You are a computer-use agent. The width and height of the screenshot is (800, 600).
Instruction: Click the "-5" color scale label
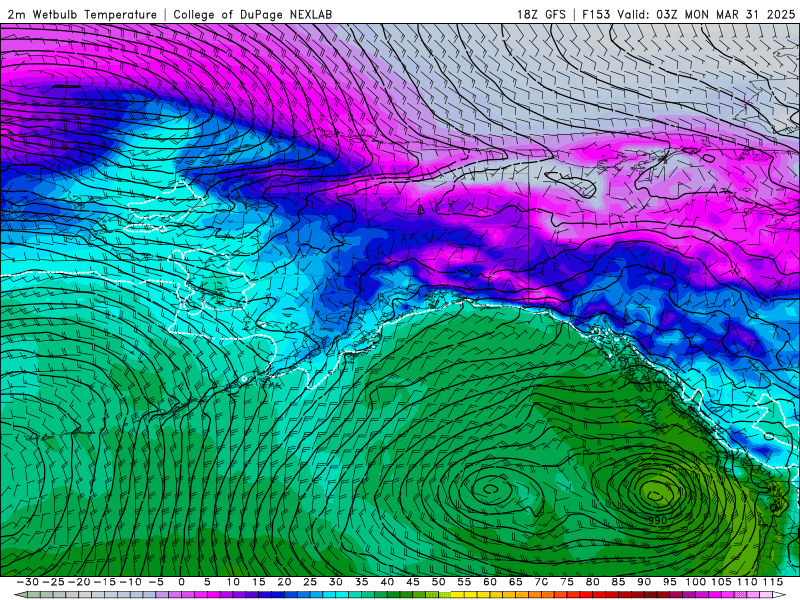156,582
